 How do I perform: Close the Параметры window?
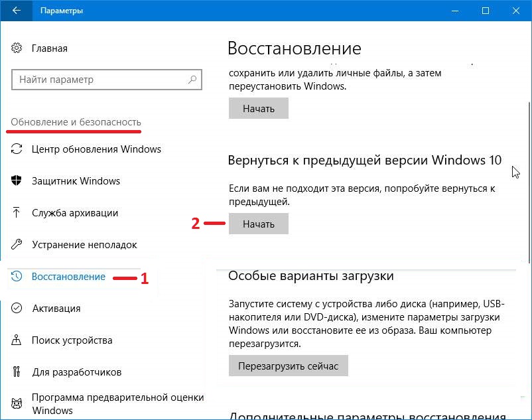(516, 11)
